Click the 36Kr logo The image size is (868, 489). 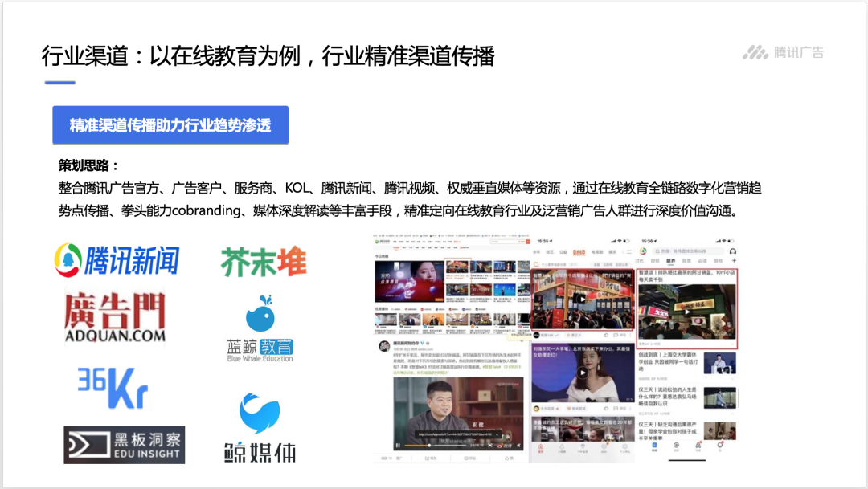pos(113,387)
